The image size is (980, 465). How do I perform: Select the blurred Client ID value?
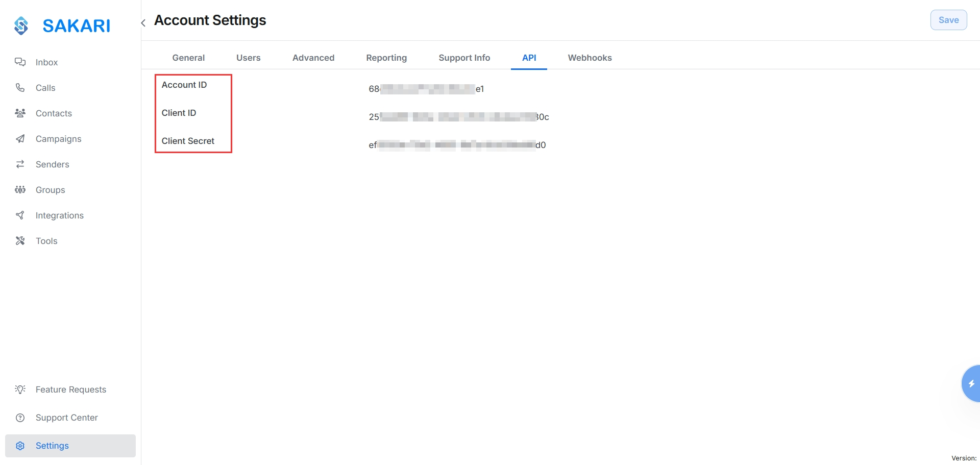click(x=459, y=117)
